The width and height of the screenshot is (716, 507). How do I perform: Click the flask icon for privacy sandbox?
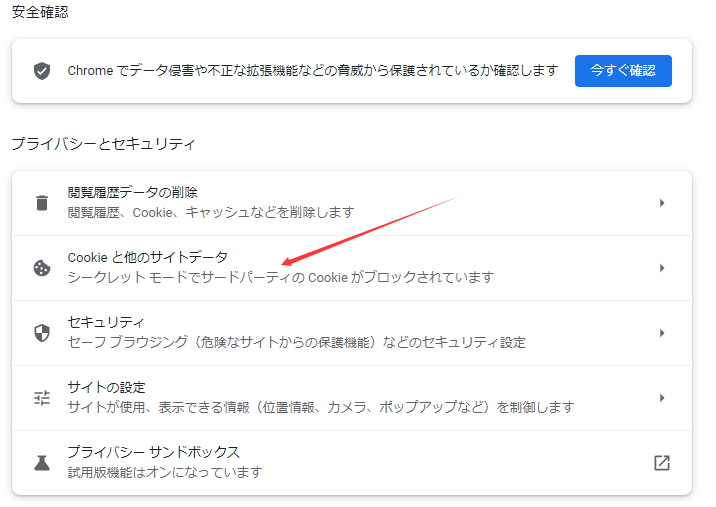point(41,463)
